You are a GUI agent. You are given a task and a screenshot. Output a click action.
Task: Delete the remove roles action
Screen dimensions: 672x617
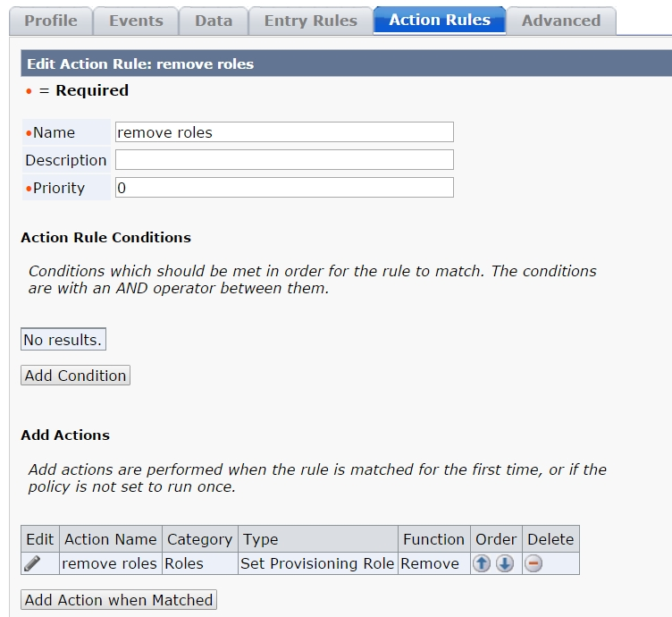(x=533, y=563)
